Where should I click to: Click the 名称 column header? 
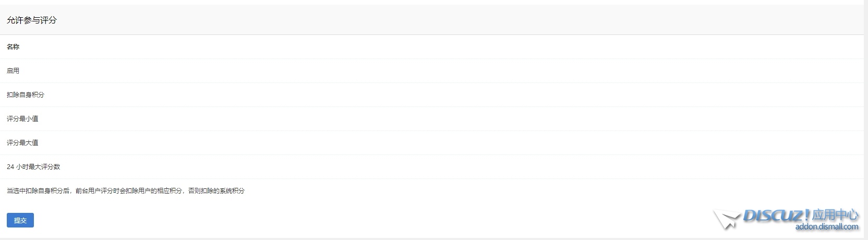point(13,47)
